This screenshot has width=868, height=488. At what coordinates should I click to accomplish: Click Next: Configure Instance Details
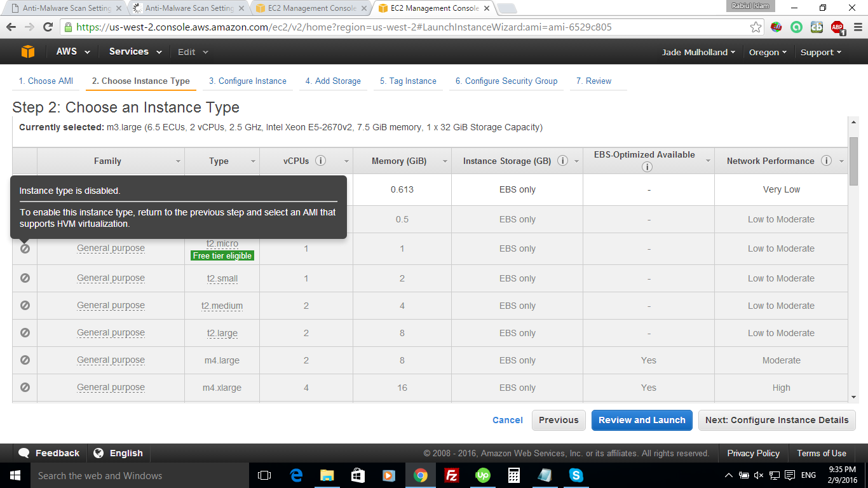tap(776, 420)
